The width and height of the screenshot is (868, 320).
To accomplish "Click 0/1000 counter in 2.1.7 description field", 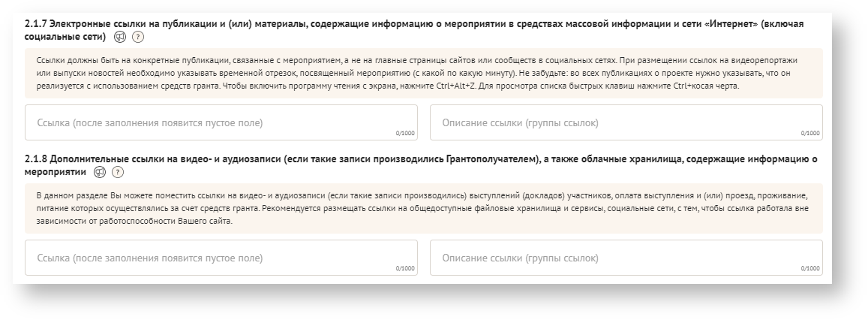I will [x=810, y=133].
